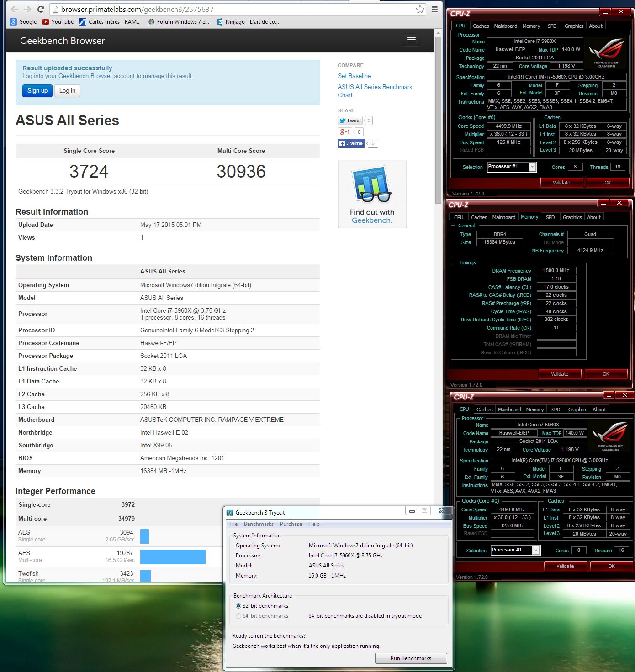This screenshot has height=672, width=635.
Task: Click the Facebook J'aime button
Action: pyautogui.click(x=351, y=143)
